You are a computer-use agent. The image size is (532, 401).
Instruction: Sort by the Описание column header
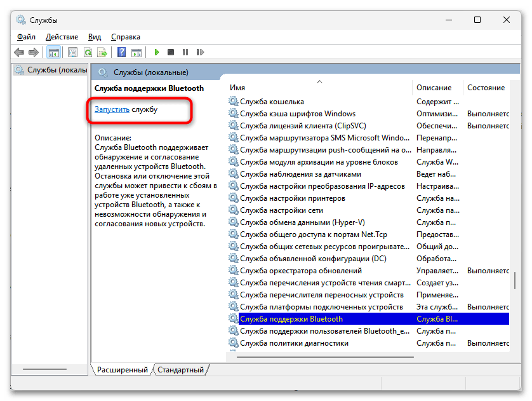point(437,88)
